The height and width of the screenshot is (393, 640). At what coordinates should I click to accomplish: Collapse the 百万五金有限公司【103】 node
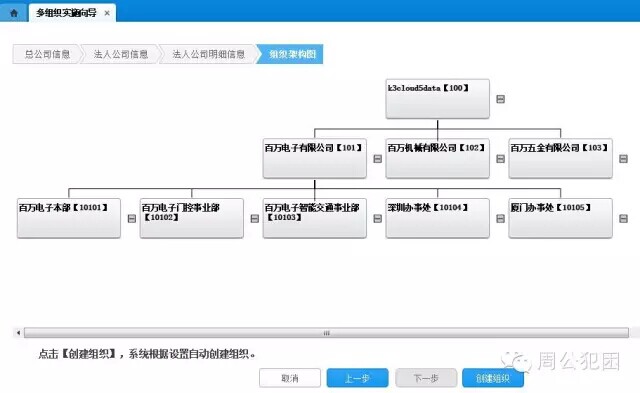click(623, 159)
